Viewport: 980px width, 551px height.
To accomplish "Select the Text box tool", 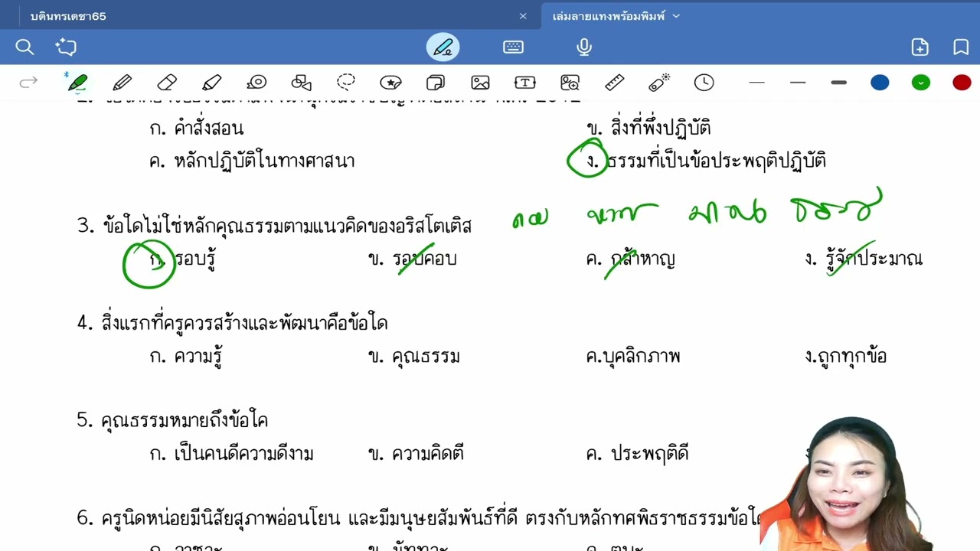I will 524,83.
